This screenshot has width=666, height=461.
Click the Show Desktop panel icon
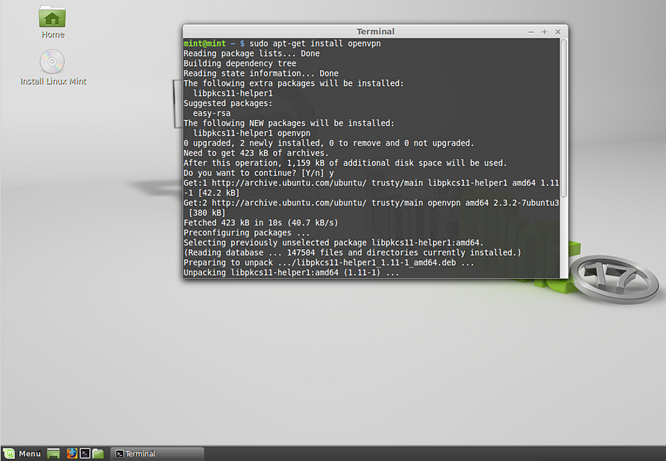click(54, 453)
